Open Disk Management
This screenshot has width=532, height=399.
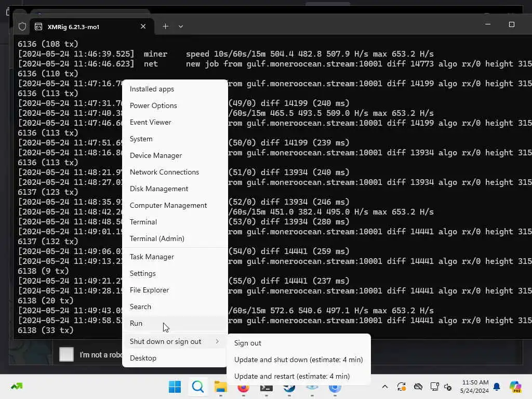(175, 189)
